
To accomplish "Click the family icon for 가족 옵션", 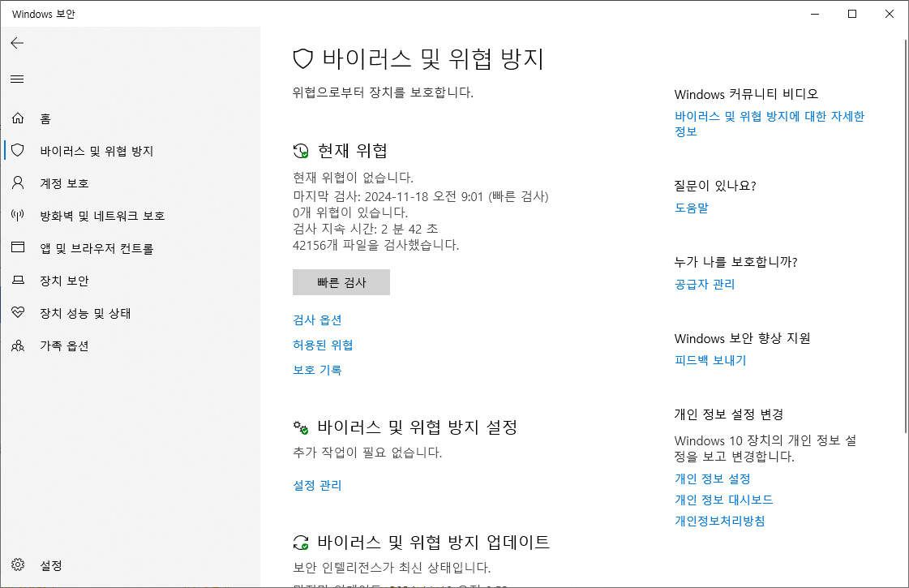I will pyautogui.click(x=18, y=346).
